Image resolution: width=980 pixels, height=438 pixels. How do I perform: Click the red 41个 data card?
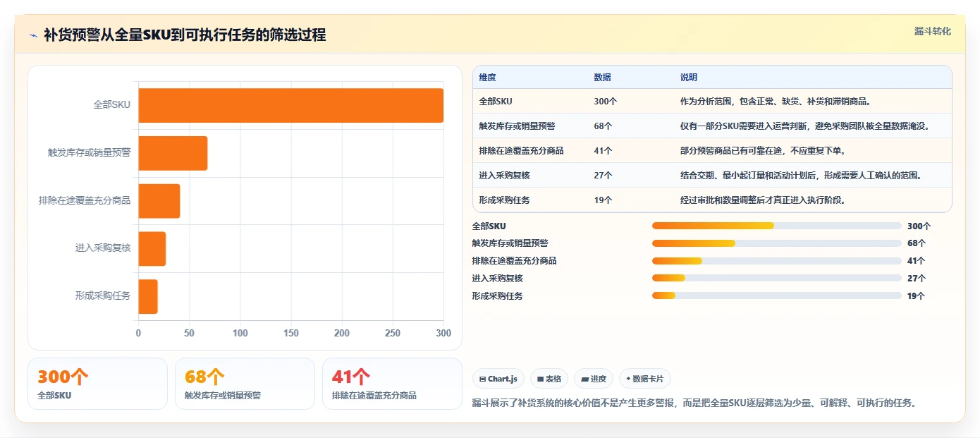click(392, 384)
